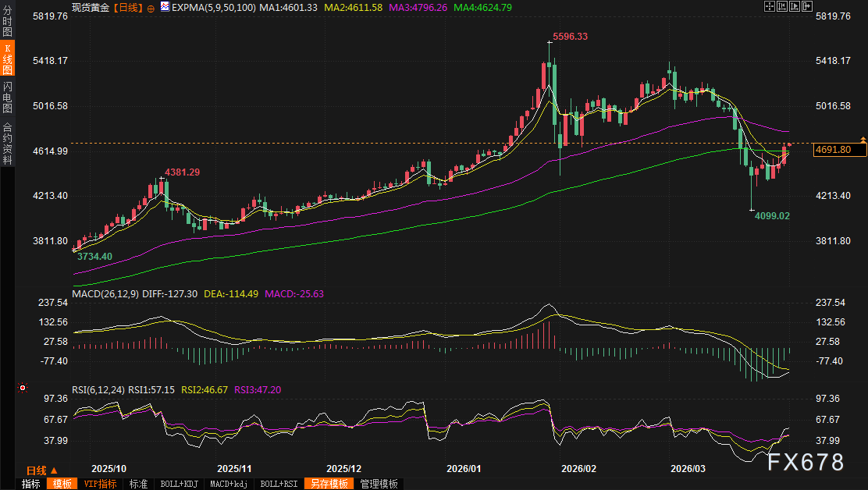
Task: Open 管理模板 template manager
Action: [x=379, y=484]
